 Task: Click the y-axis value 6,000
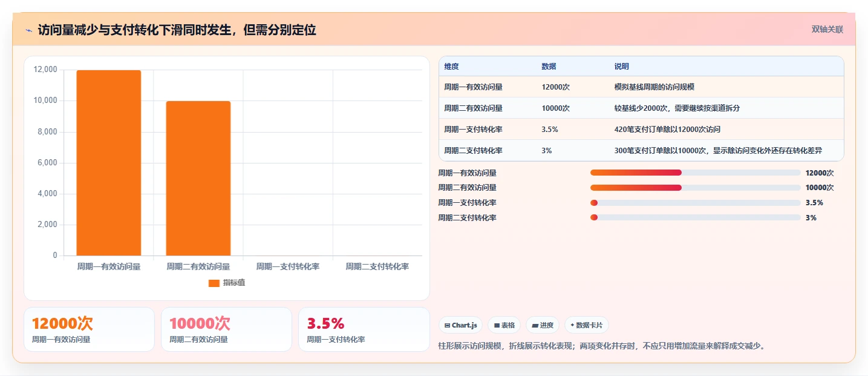click(x=48, y=163)
